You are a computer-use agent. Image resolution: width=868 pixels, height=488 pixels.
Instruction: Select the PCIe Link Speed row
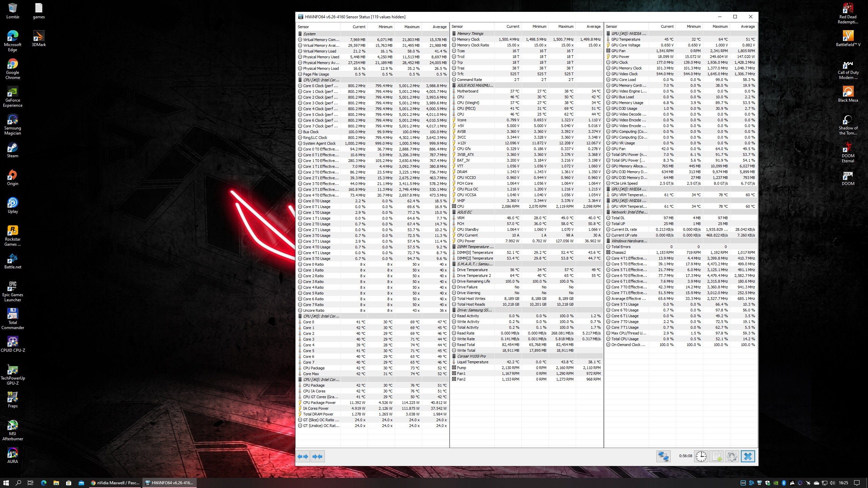pos(681,183)
